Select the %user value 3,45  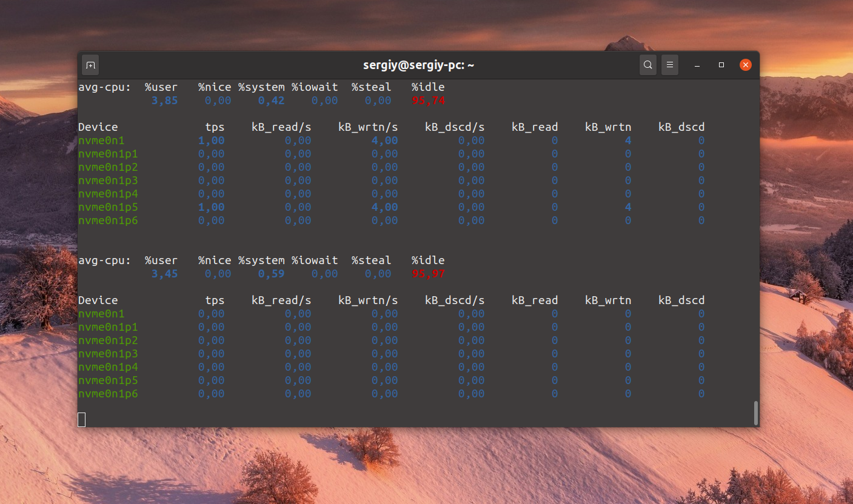point(164,274)
